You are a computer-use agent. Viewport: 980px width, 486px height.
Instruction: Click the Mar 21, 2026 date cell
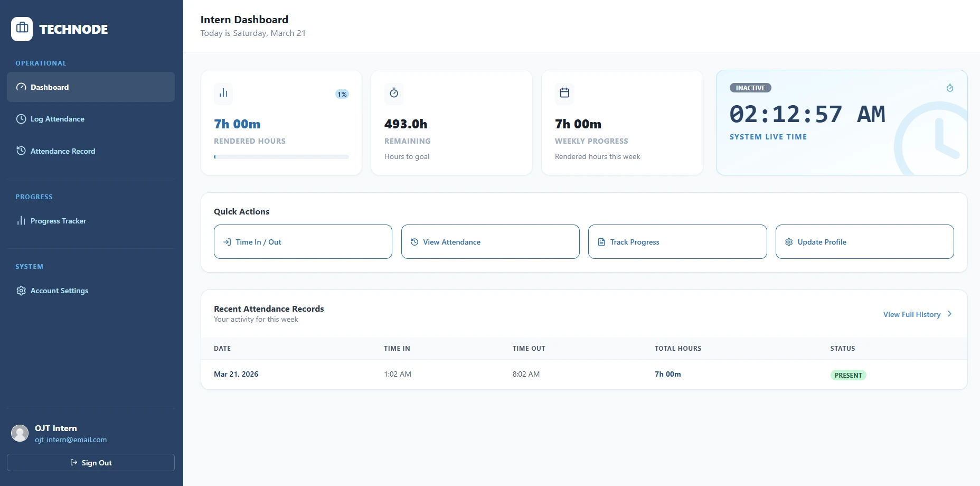(236, 374)
